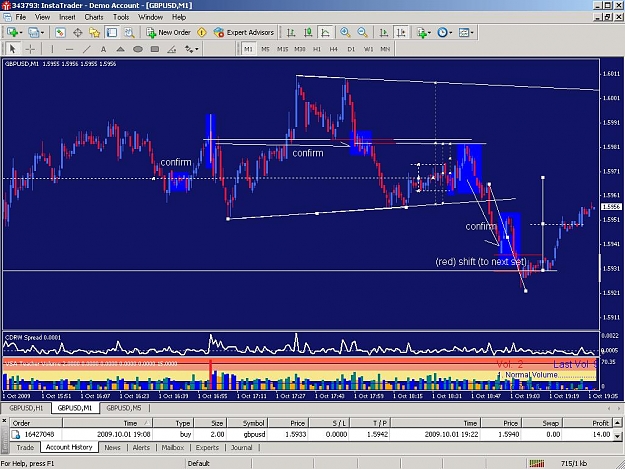Select the Crosshair tool
This screenshot has width=625, height=469.
tap(30, 49)
